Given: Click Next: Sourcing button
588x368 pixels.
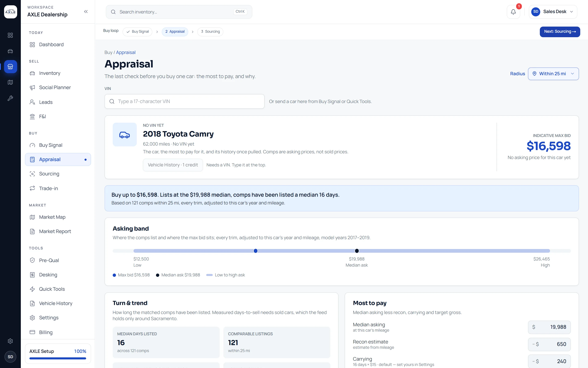Looking at the screenshot, I should (x=560, y=32).
